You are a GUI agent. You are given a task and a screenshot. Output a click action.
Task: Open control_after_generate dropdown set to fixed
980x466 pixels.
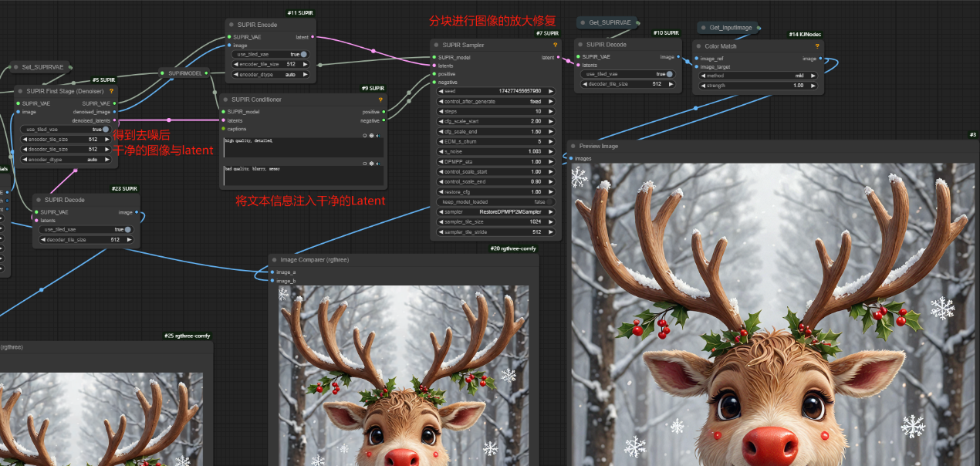(495, 101)
